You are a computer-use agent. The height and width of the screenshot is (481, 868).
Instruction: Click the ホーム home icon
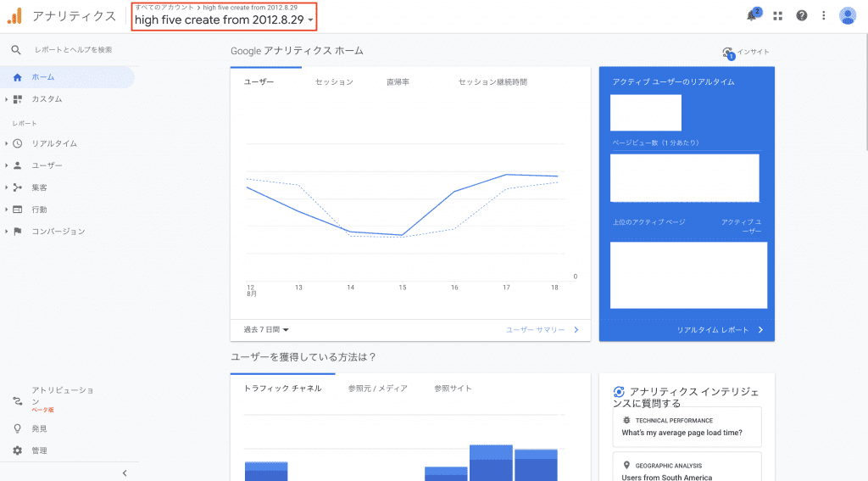coord(17,77)
